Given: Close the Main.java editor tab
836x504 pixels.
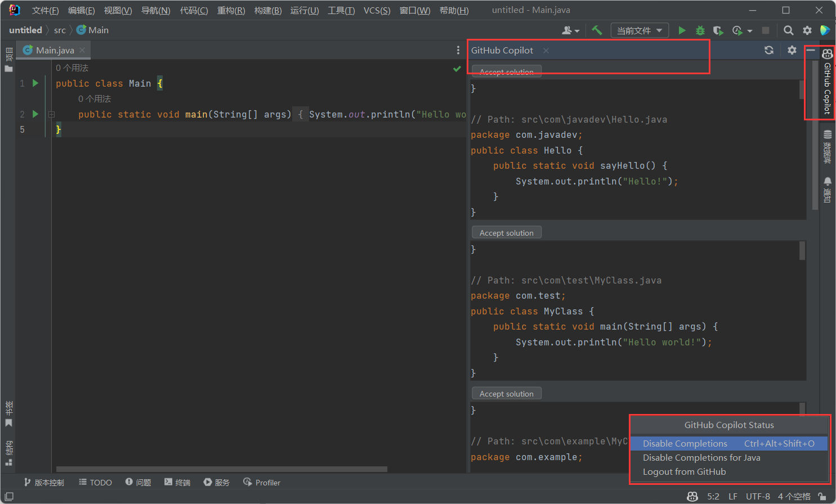Looking at the screenshot, I should (x=82, y=50).
